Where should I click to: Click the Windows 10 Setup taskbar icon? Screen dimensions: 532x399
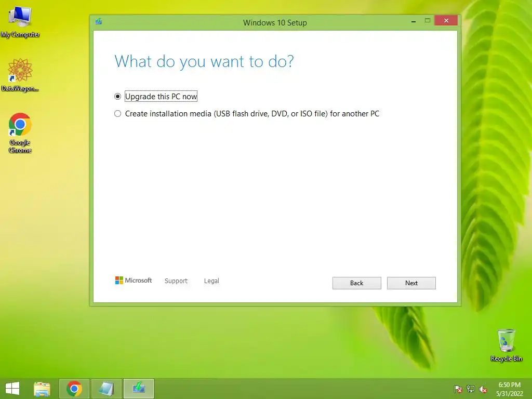click(x=138, y=389)
